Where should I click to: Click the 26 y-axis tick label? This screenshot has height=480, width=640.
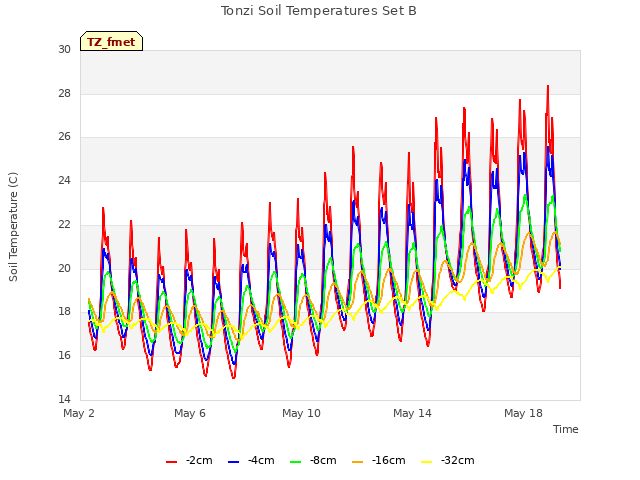coord(64,137)
